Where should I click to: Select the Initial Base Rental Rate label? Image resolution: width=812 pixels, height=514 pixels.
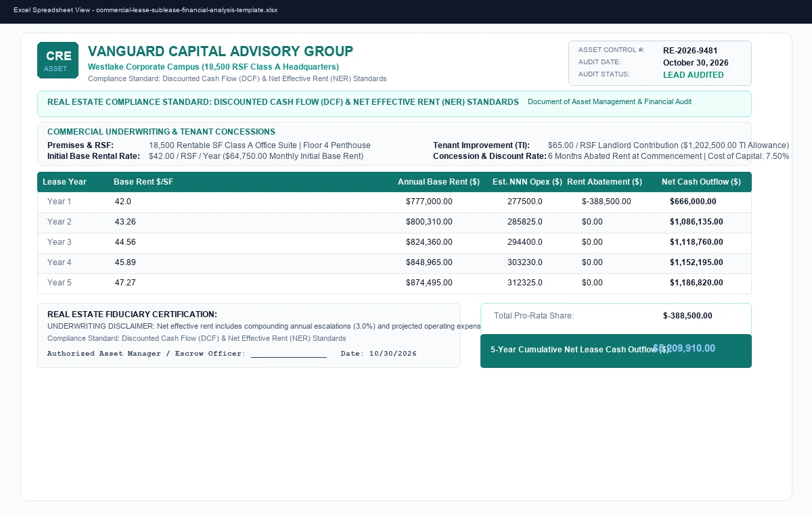[x=93, y=156]
